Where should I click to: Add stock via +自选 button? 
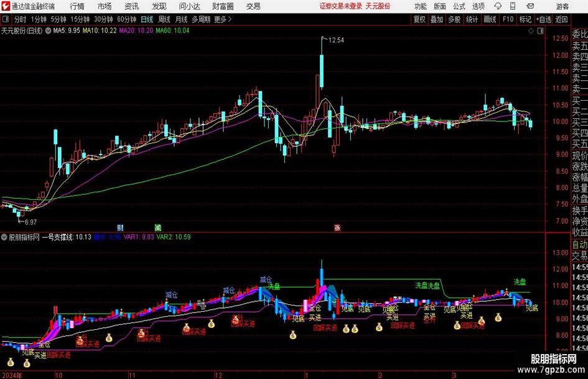click(x=544, y=19)
